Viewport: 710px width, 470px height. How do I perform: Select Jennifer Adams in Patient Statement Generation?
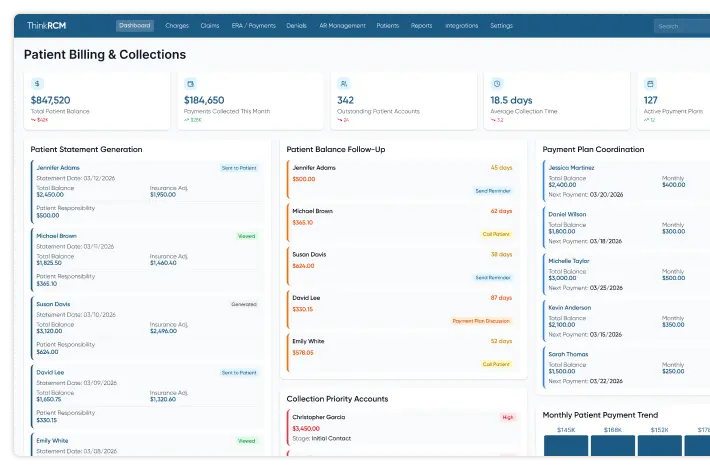[58, 168]
